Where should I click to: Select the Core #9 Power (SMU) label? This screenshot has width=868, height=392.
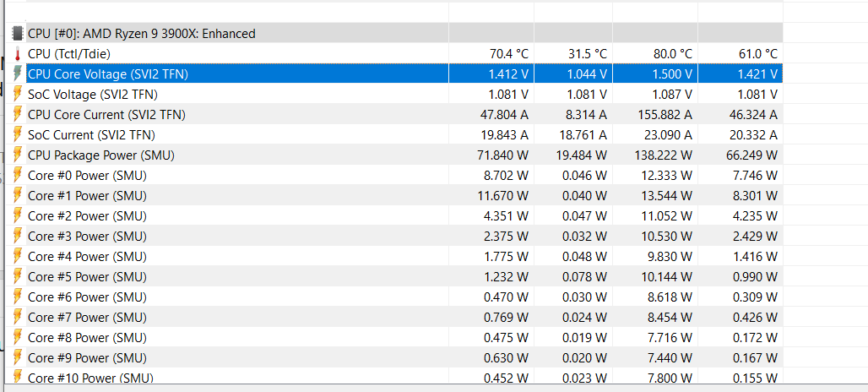87,358
